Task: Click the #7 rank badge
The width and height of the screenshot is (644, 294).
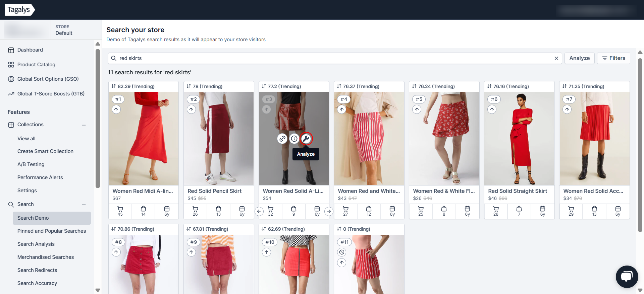Action: [569, 99]
